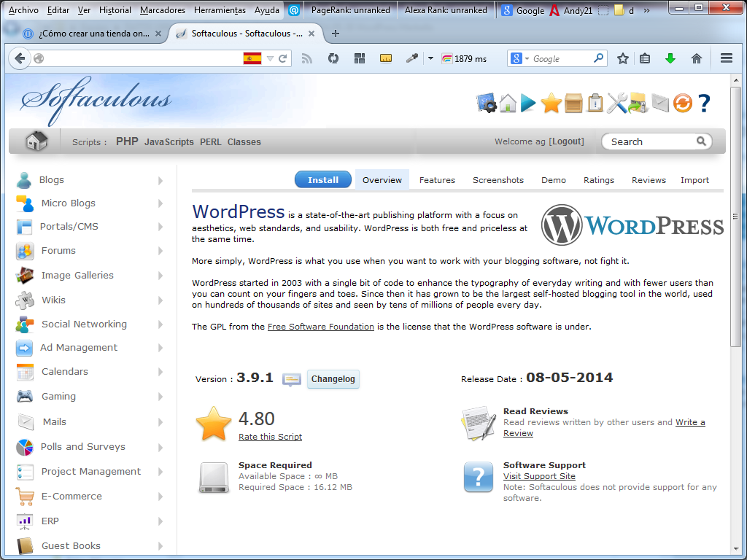Click the Polls and Surveys pie chart icon
The image size is (747, 560).
click(25, 447)
